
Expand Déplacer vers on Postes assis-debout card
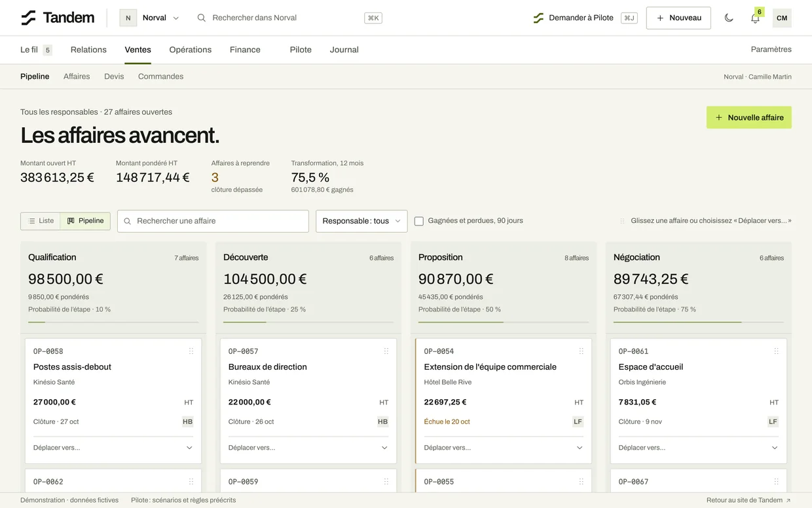tap(113, 448)
